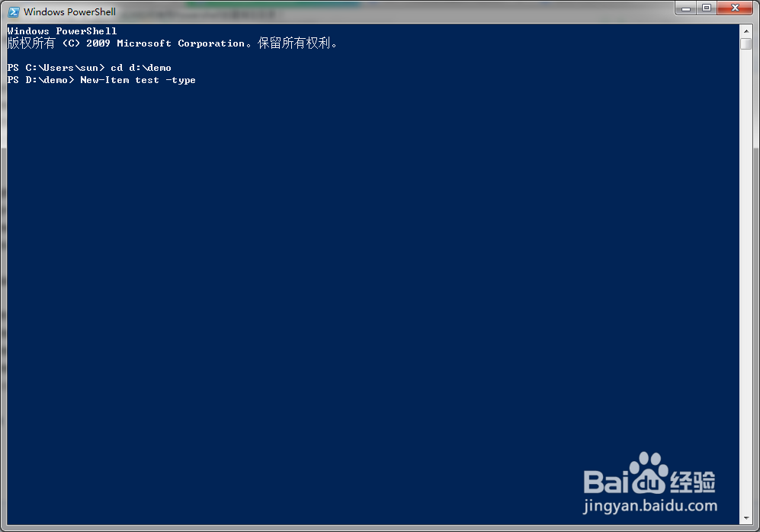Click the scrollbar up arrow
This screenshot has height=532, width=760.
[x=746, y=31]
